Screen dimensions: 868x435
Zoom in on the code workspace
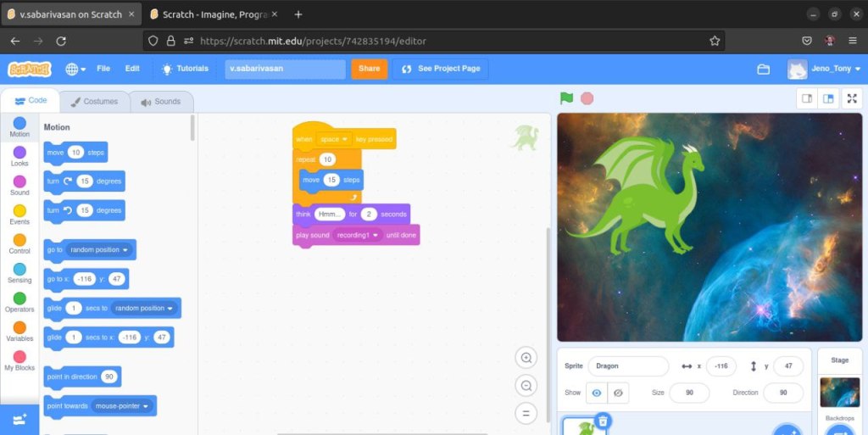526,358
